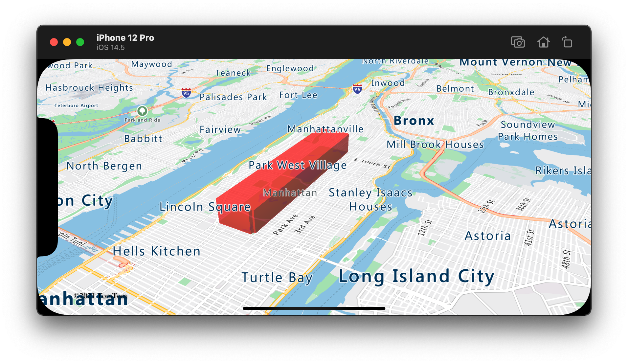Tap the Hells Kitchen label

click(157, 251)
